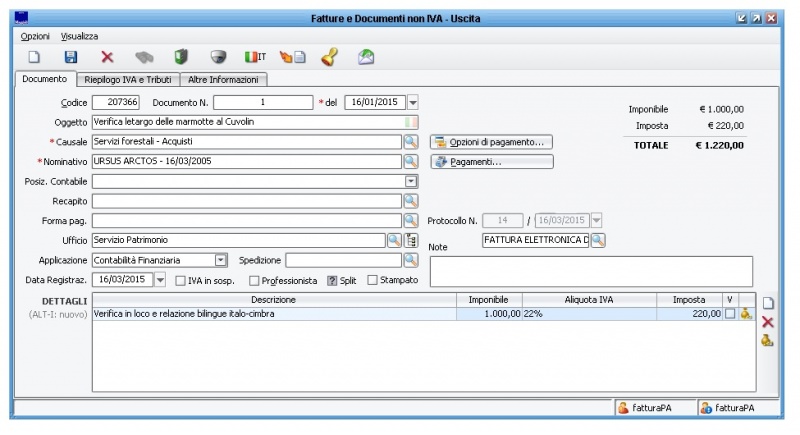Click the green envelope mail icon
Screen dimensions: 800x435
point(366,58)
